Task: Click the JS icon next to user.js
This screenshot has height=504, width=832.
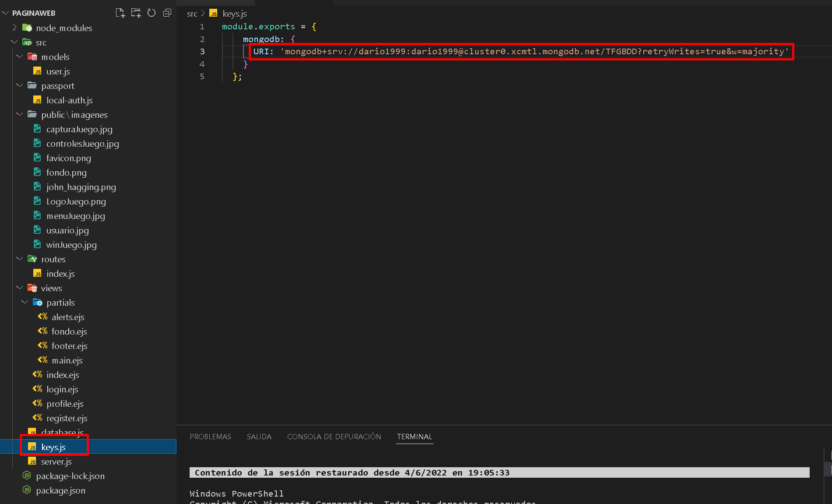Action: pos(38,71)
